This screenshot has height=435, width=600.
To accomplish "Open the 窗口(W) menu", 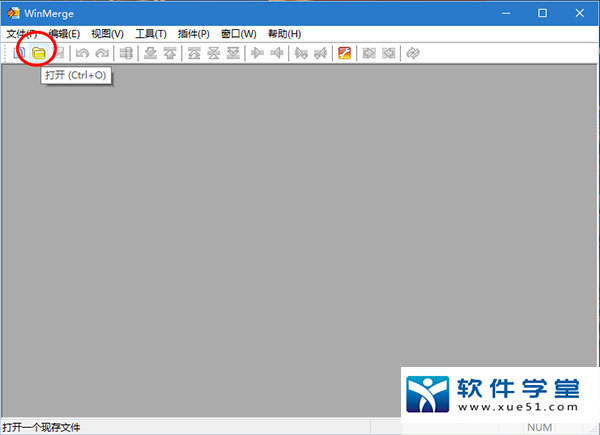I will (x=239, y=34).
